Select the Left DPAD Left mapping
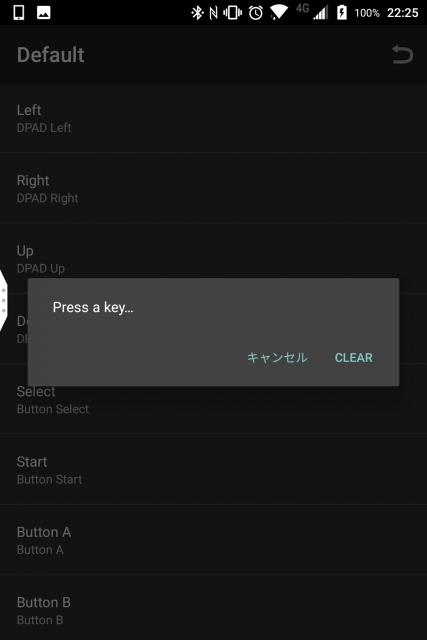427x640 pixels. (x=214, y=118)
